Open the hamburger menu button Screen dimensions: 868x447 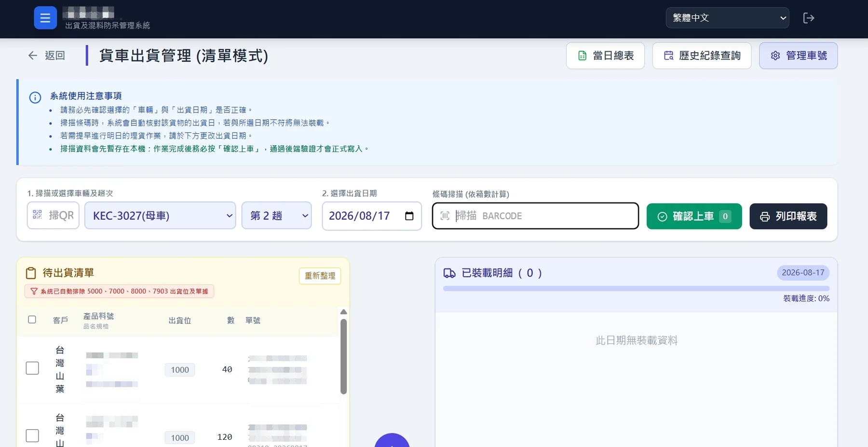point(45,18)
